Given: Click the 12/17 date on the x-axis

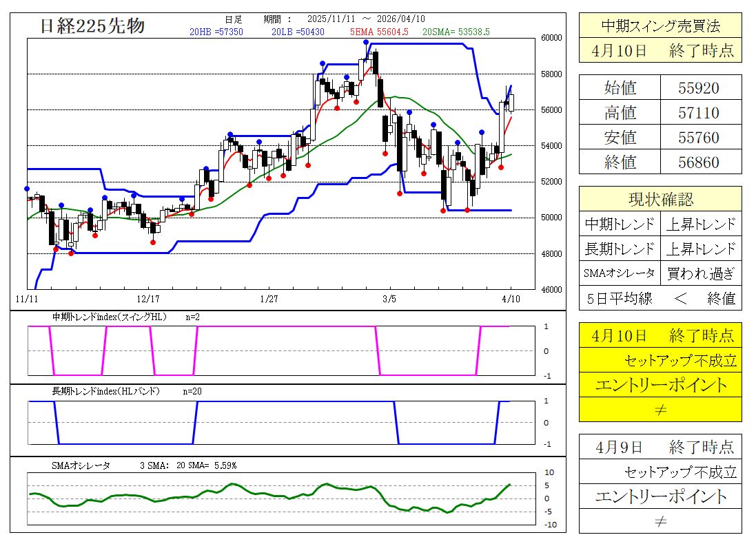Looking at the screenshot, I should (149, 300).
